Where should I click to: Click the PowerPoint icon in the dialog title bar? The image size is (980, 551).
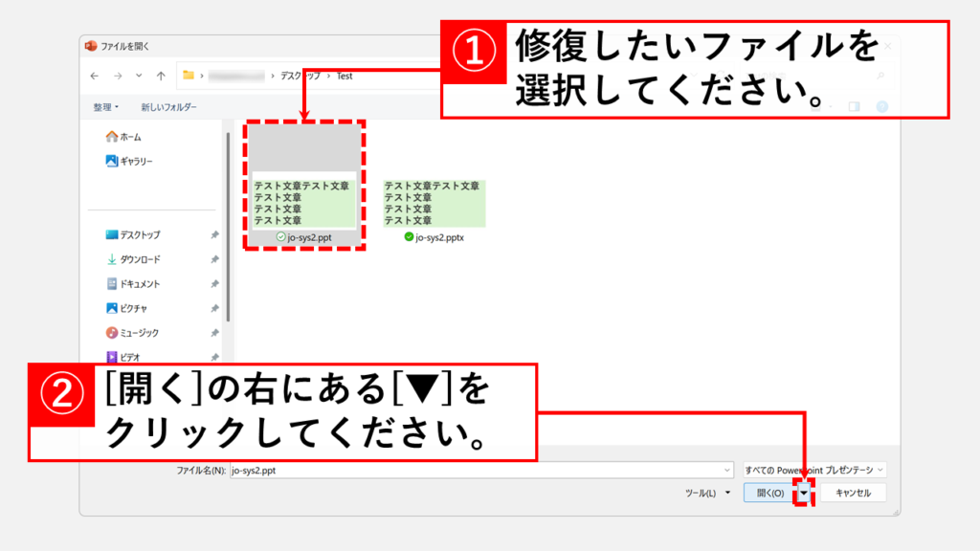(91, 46)
